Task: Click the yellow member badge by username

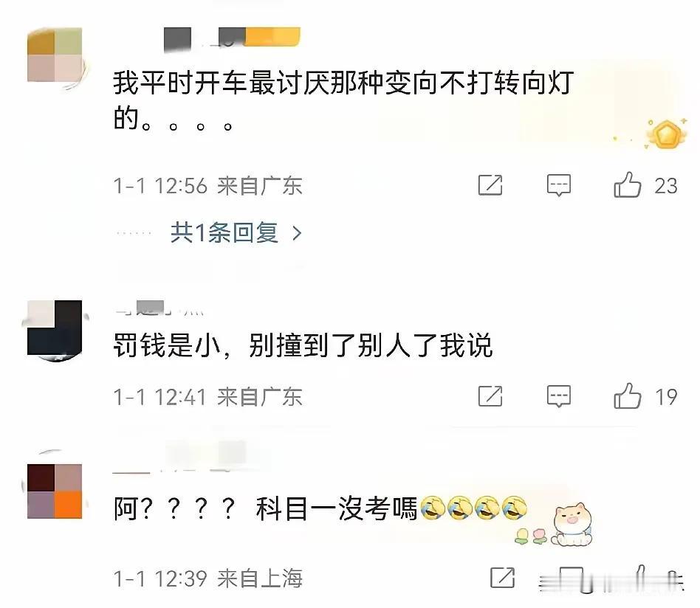Action: tap(272, 38)
